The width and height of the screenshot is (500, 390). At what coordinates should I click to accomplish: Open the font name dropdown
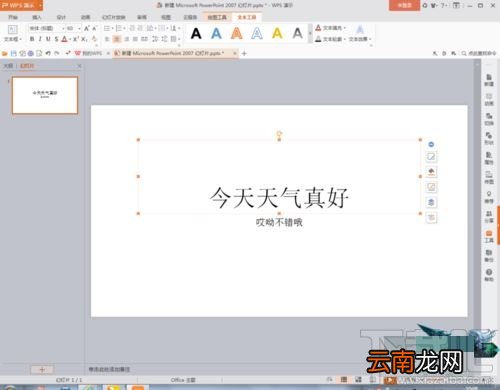click(63, 29)
